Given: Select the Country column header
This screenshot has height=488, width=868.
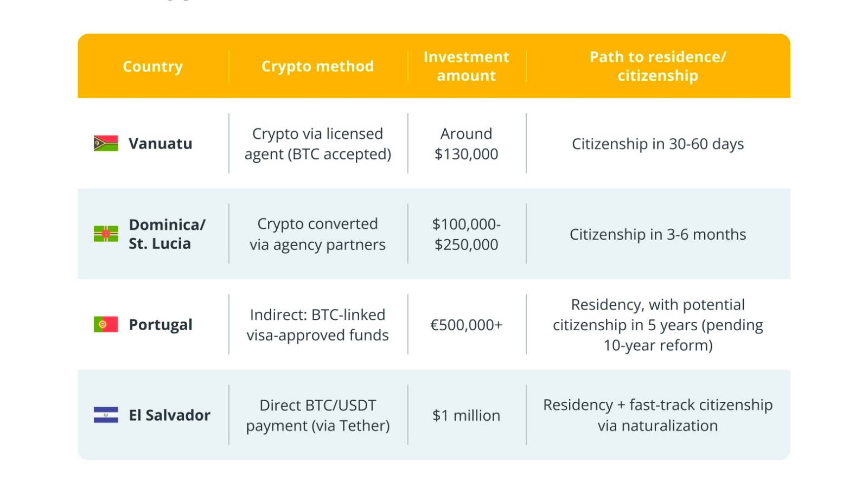Looking at the screenshot, I should pos(153,66).
